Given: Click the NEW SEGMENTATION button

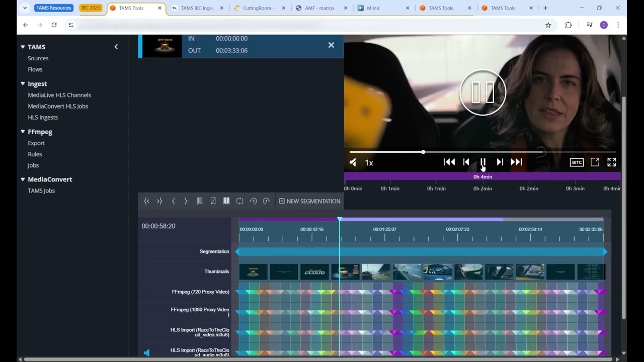Looking at the screenshot, I should (309, 201).
